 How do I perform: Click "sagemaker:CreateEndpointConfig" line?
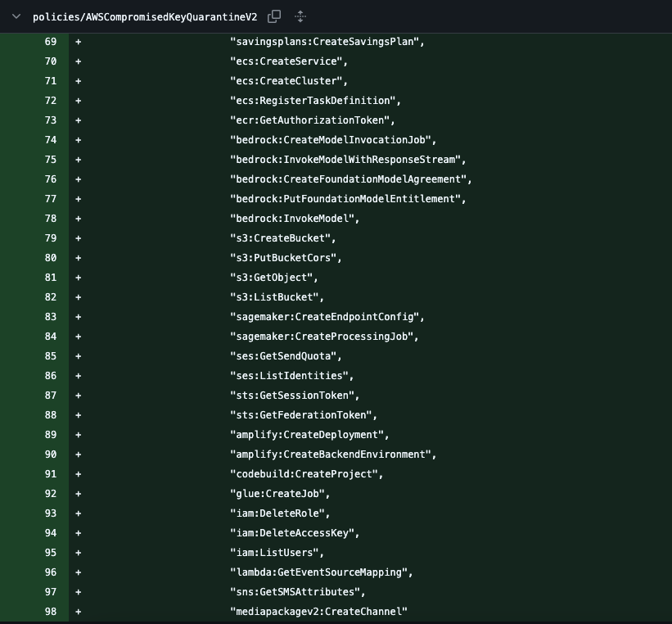click(x=327, y=317)
